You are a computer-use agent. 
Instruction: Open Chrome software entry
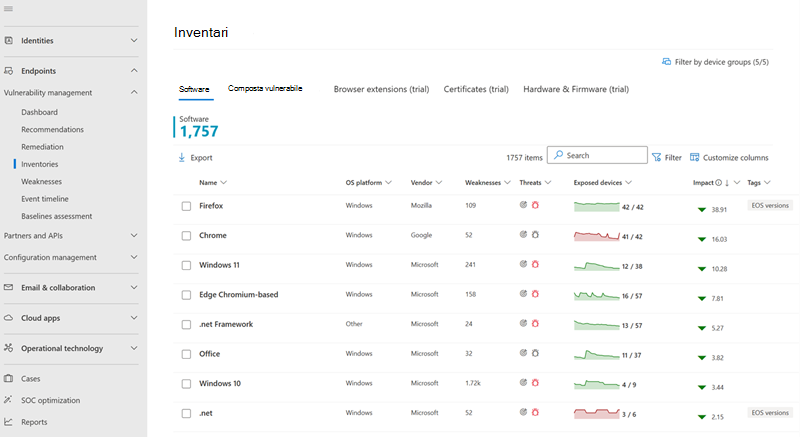213,235
